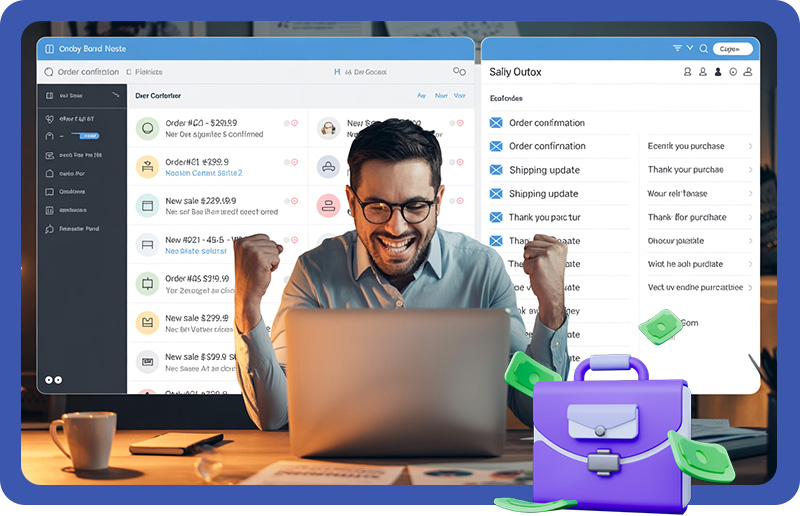
Task: Click the solid dark person icon near Sally Outox
Action: click(x=718, y=72)
